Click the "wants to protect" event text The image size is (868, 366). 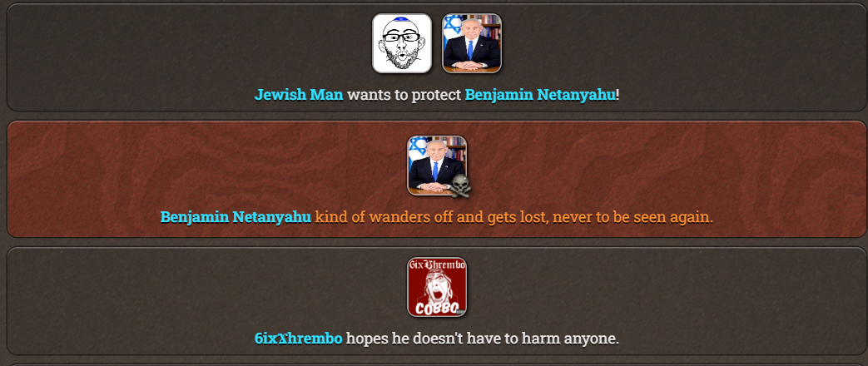click(x=404, y=95)
